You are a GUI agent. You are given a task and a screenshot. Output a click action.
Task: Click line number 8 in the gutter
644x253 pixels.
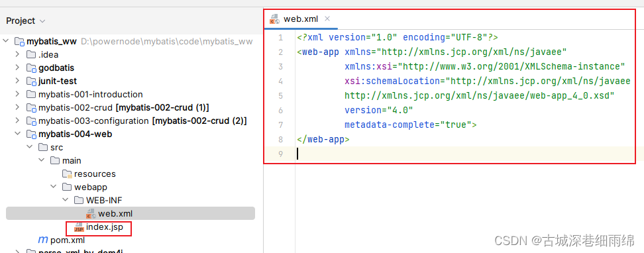point(280,139)
